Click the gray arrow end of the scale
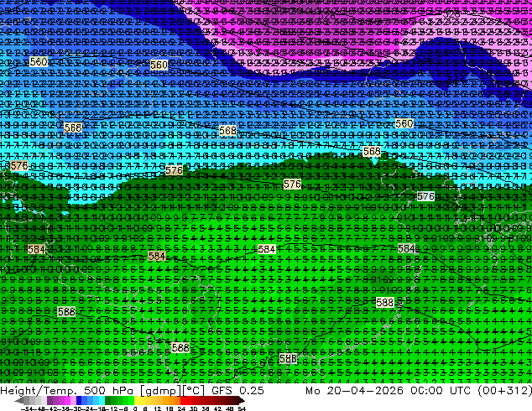Viewport: 532px width, 411px height. click(19, 401)
